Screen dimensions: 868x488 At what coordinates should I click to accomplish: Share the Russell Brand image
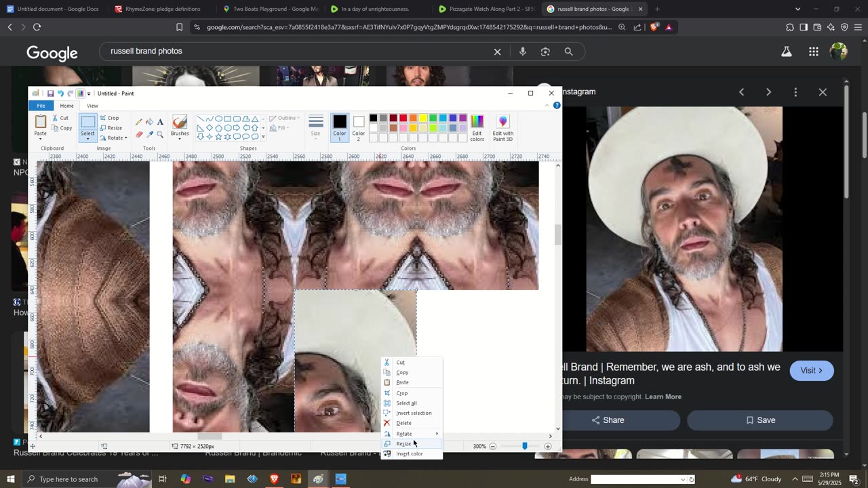pyautogui.click(x=608, y=420)
